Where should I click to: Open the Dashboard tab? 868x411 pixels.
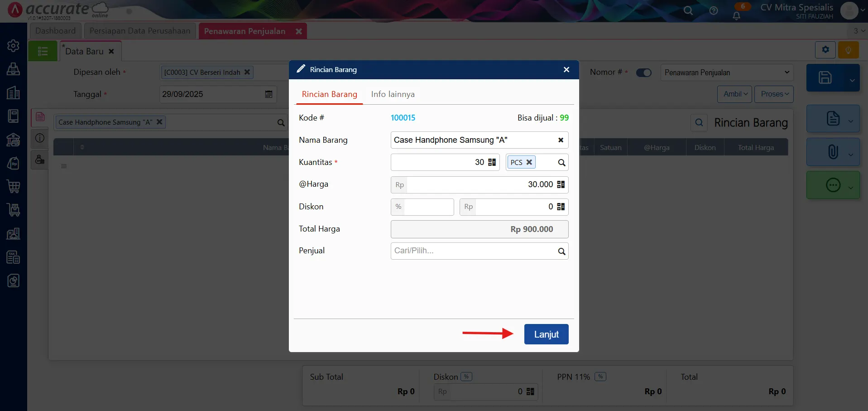click(x=55, y=31)
